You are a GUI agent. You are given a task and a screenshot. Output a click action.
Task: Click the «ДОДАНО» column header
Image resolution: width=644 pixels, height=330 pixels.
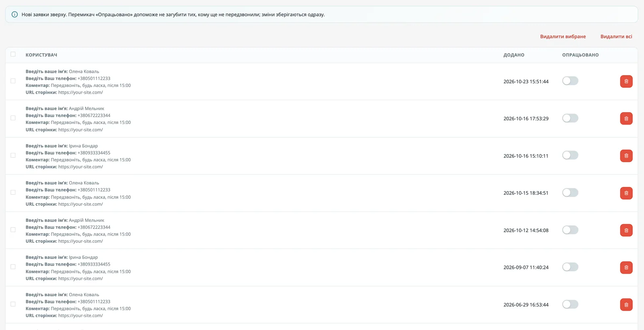[514, 55]
